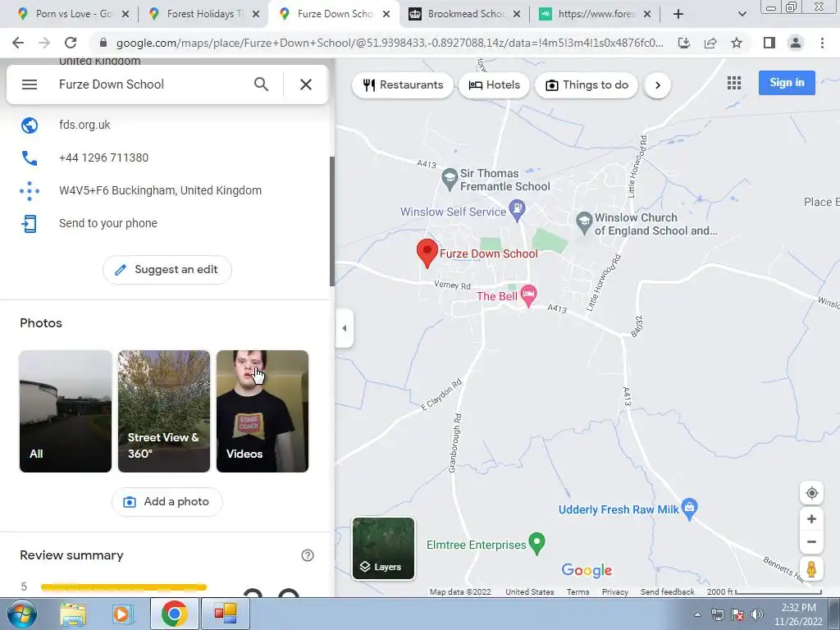This screenshot has height=630, width=840.
Task: Zoom in on the map
Action: (x=811, y=518)
